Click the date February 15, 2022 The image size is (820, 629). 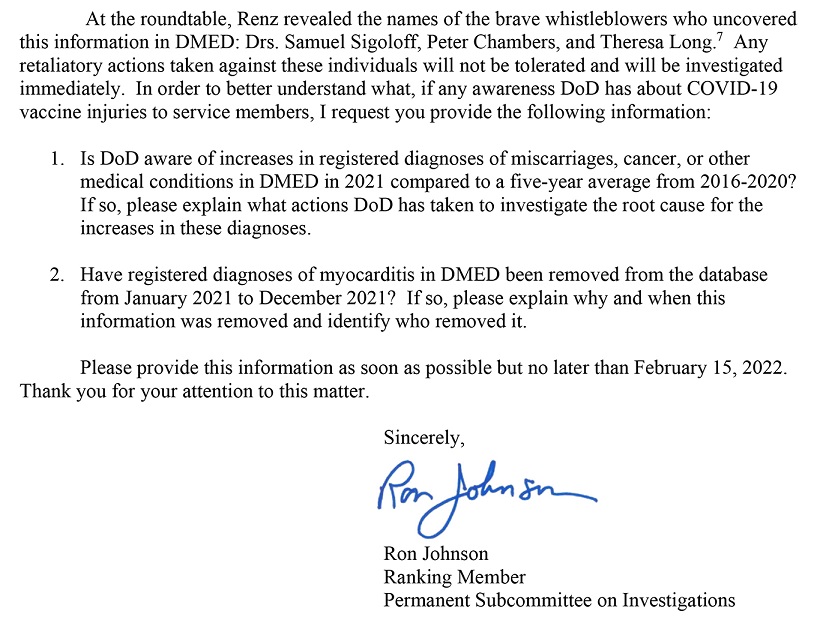[710, 368]
